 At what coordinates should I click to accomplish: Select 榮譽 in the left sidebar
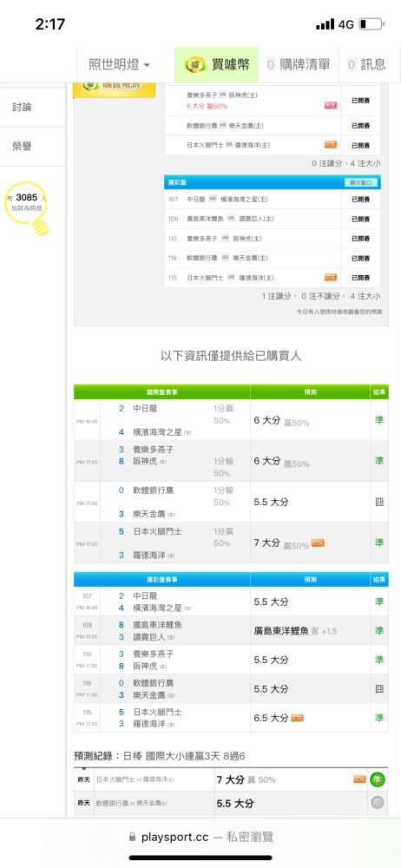pyautogui.click(x=23, y=146)
